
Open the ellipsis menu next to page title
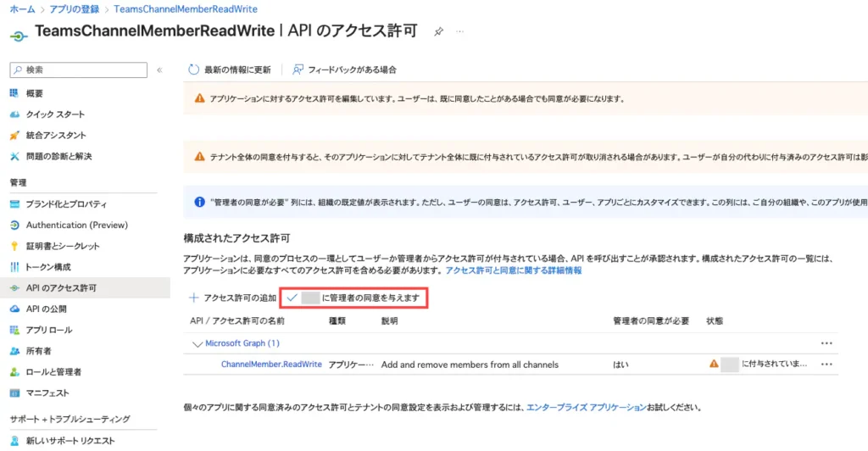(x=459, y=31)
